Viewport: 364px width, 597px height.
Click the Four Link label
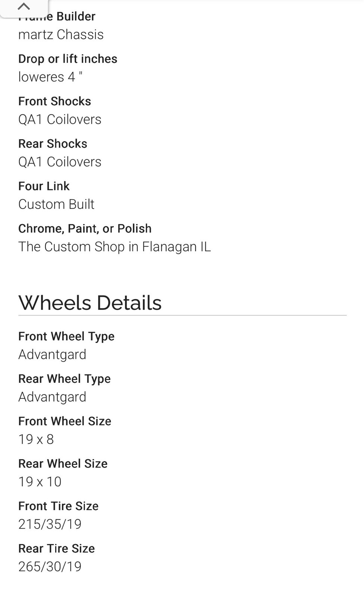click(44, 186)
